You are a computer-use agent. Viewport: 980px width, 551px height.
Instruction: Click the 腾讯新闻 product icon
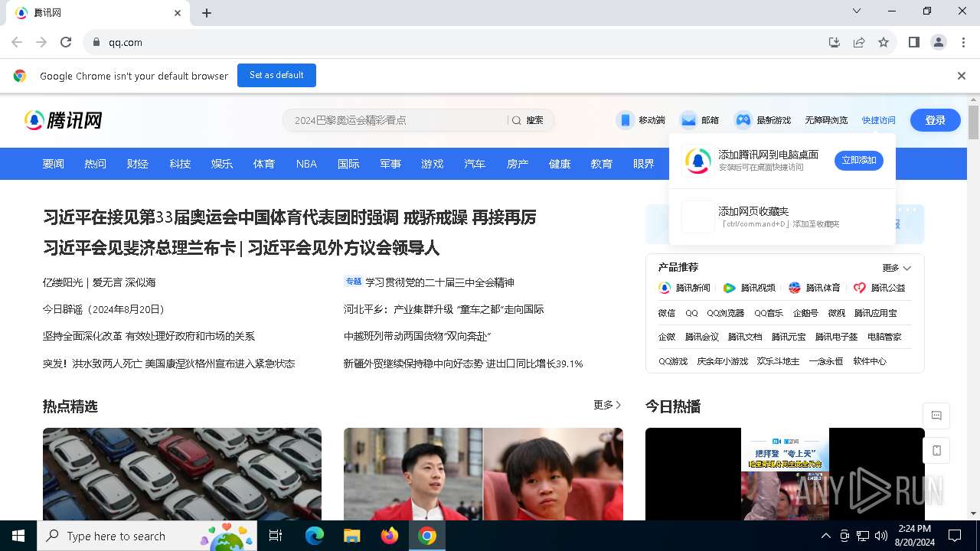(x=665, y=288)
